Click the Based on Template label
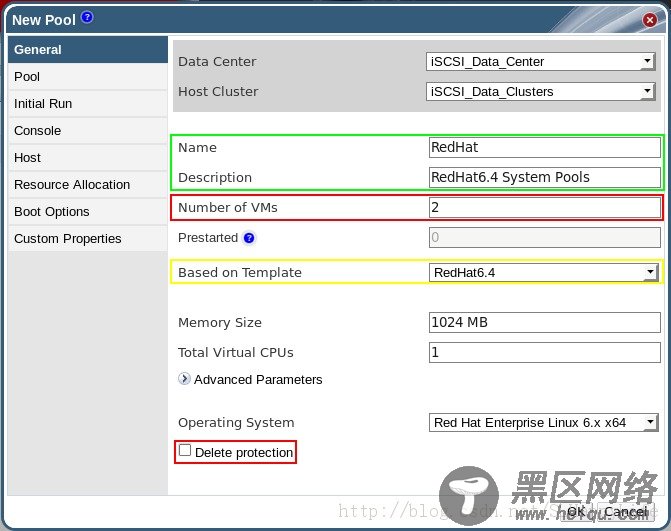Image resolution: width=671 pixels, height=531 pixels. (x=240, y=273)
